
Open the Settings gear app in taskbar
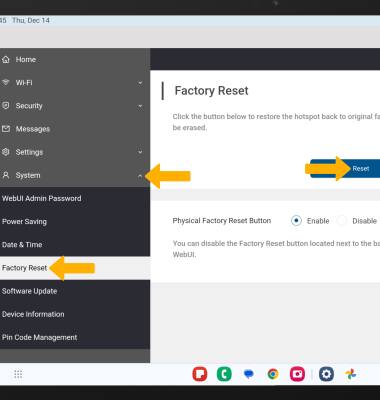[x=326, y=374]
